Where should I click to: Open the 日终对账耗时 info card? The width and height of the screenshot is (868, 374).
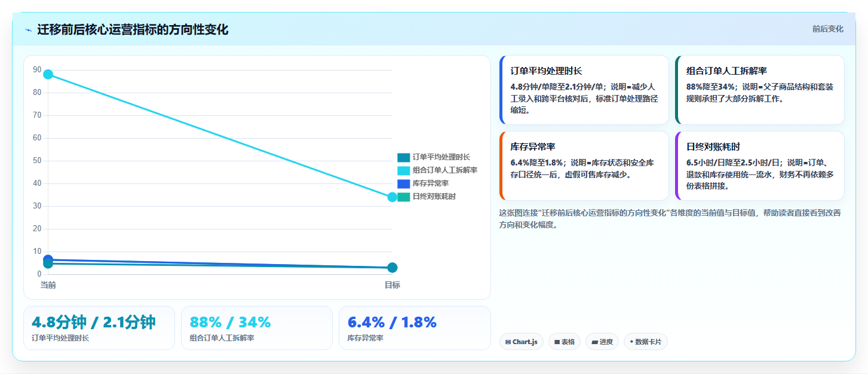click(759, 165)
